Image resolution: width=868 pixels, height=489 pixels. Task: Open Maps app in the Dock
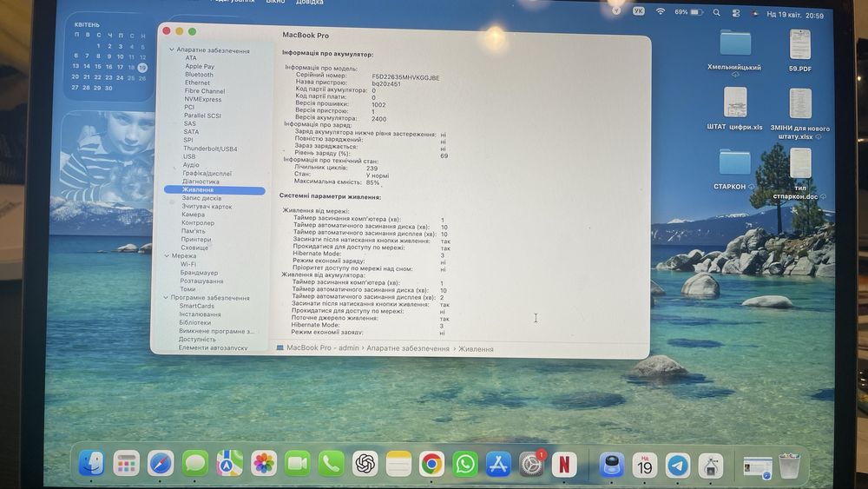(229, 464)
